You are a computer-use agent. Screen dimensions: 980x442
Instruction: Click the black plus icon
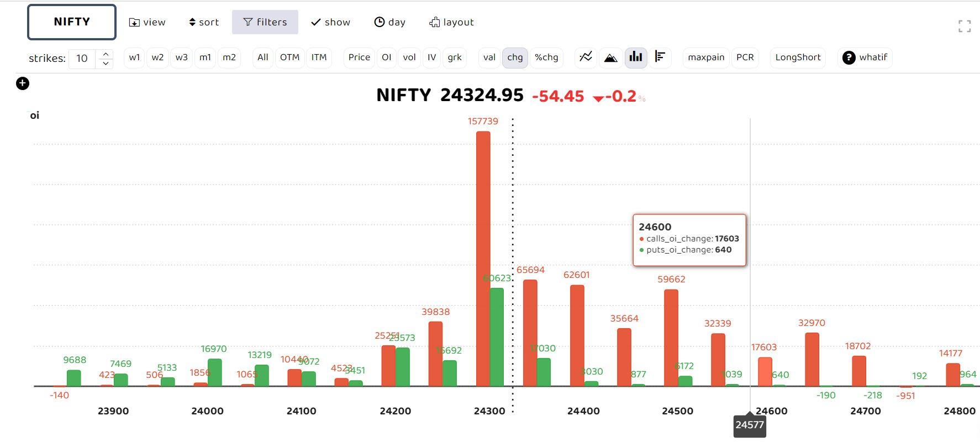23,83
